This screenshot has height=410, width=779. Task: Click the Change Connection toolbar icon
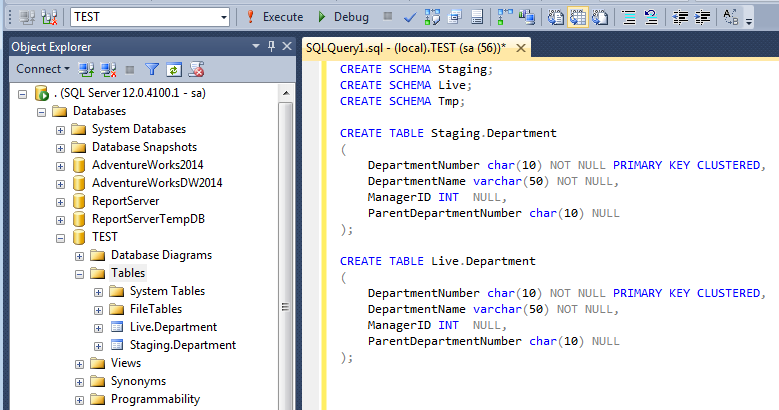click(x=49, y=17)
